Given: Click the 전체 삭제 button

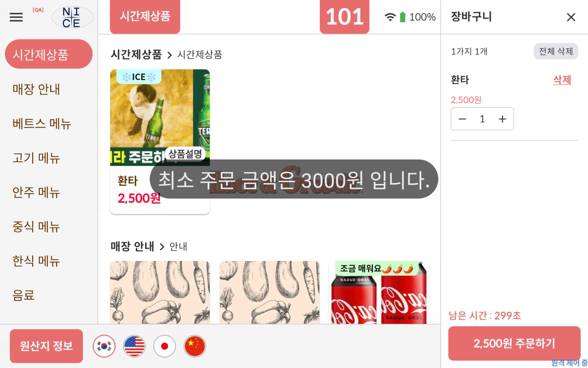Looking at the screenshot, I should (556, 51).
